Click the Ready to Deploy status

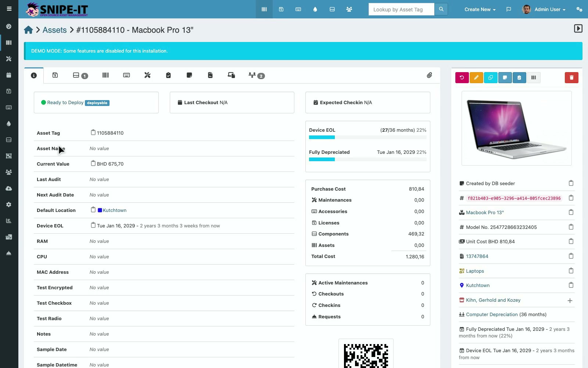click(x=65, y=102)
